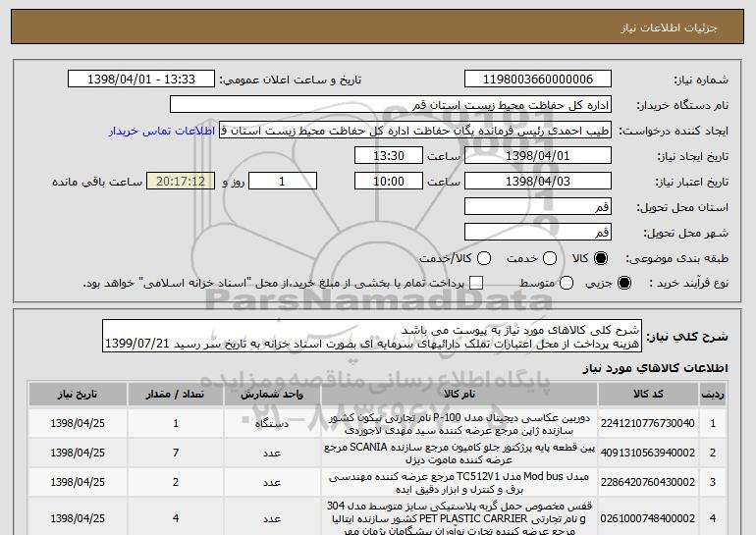Click the ایجاد کننده درخواست field
This screenshot has height=535, width=756.
415,131
